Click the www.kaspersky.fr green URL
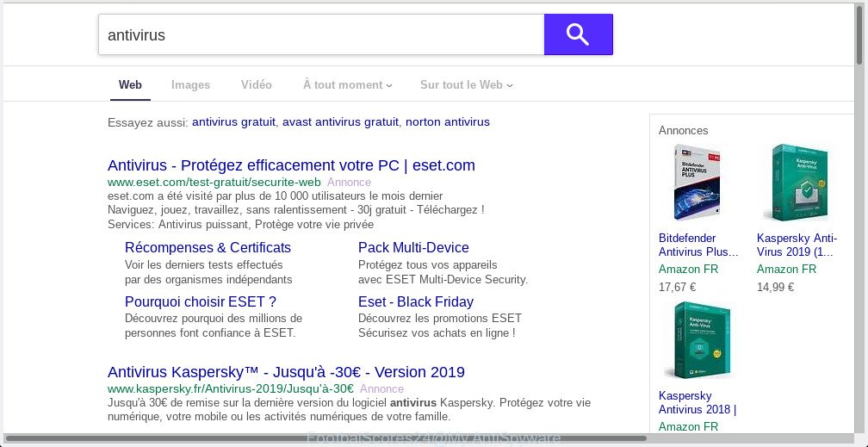The image size is (868, 447). 231,388
